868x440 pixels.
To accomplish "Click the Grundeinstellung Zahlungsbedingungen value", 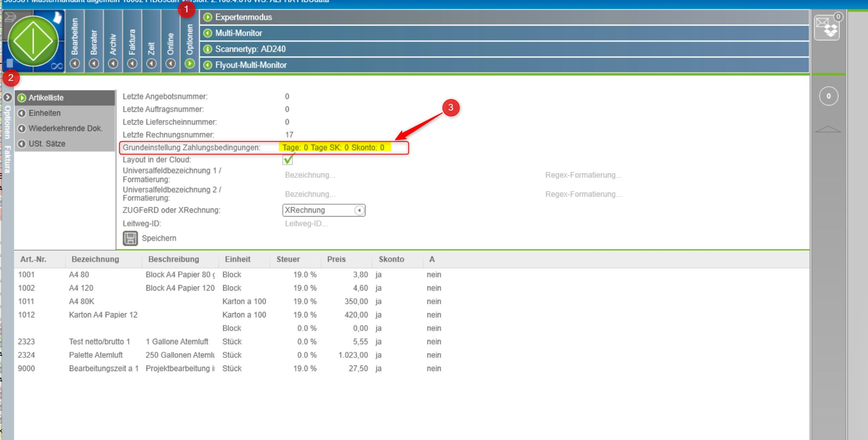I will (x=333, y=148).
